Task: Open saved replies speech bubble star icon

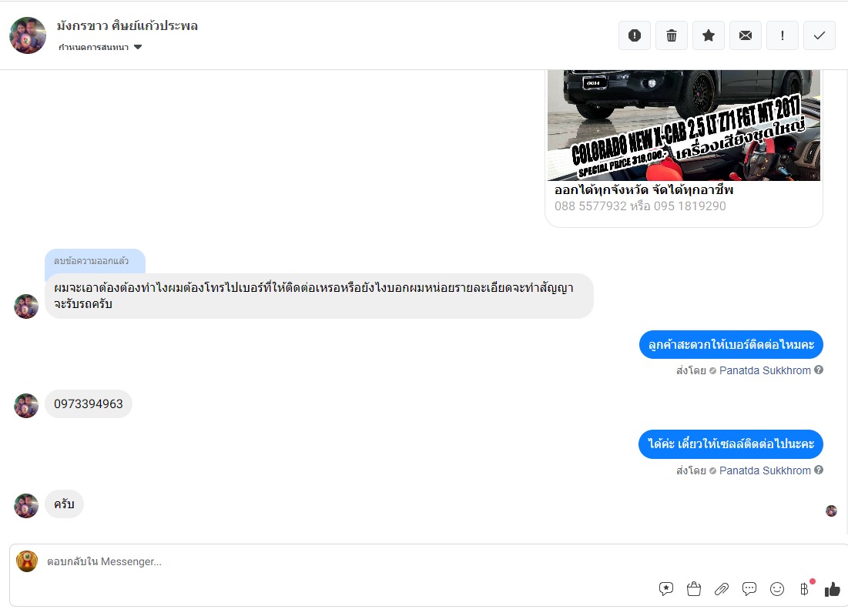Action: point(666,588)
